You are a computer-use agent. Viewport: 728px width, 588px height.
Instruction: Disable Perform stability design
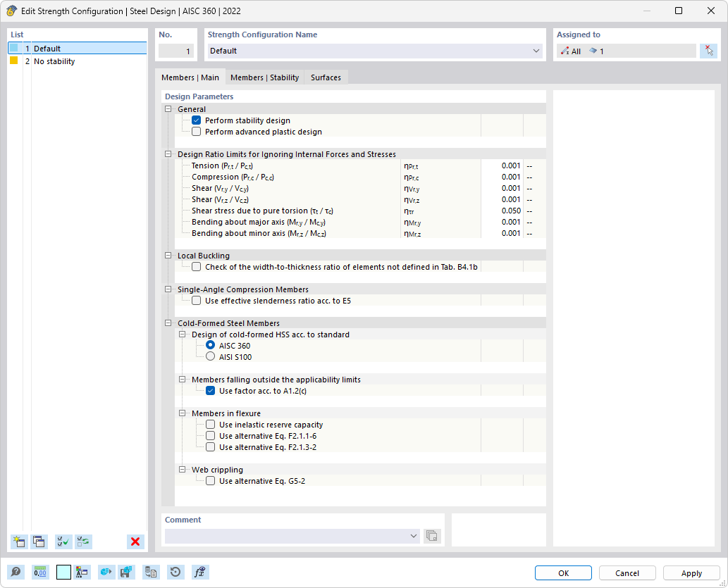[196, 120]
